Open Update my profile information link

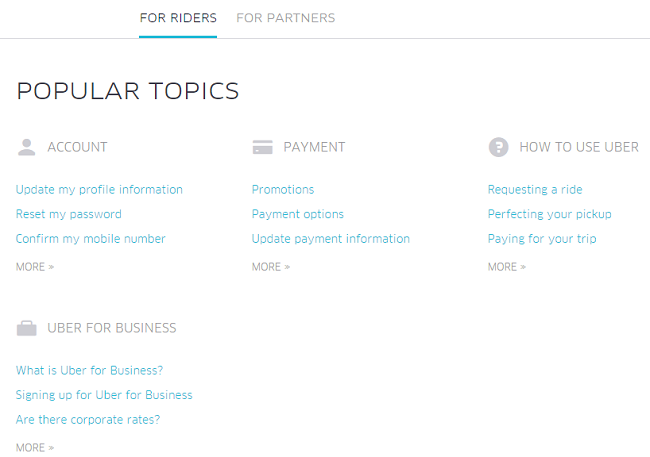coord(99,190)
